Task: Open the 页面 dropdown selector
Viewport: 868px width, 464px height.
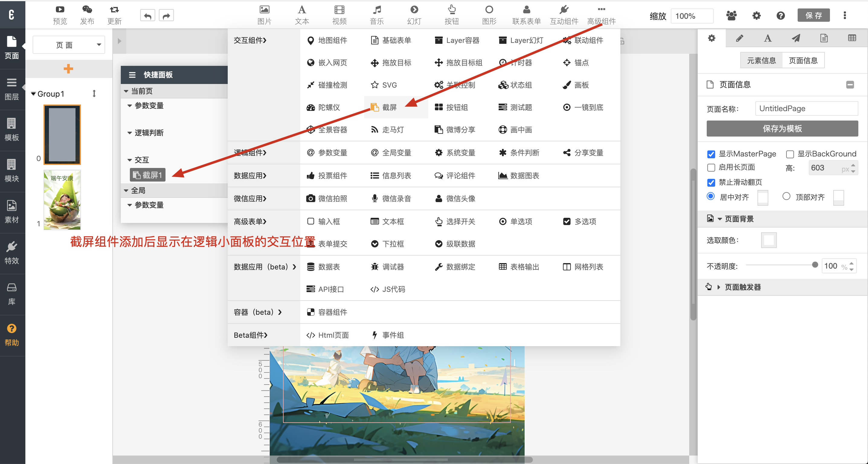Action: [x=69, y=45]
